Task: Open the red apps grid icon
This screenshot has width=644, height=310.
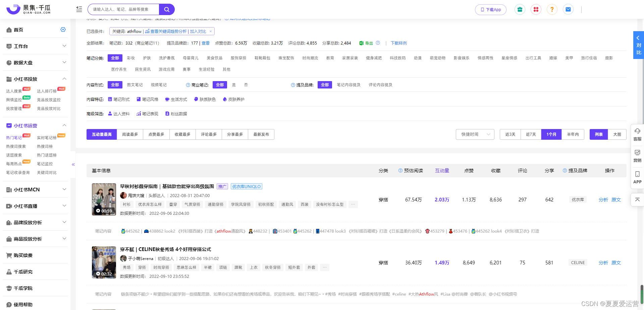Action: click(536, 9)
